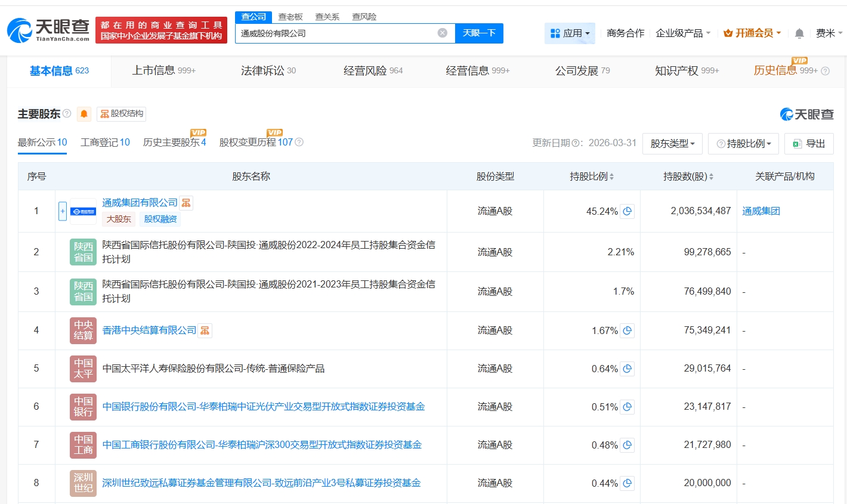
Task: View shareholding pie chart for 45.24%
Action: (627, 211)
